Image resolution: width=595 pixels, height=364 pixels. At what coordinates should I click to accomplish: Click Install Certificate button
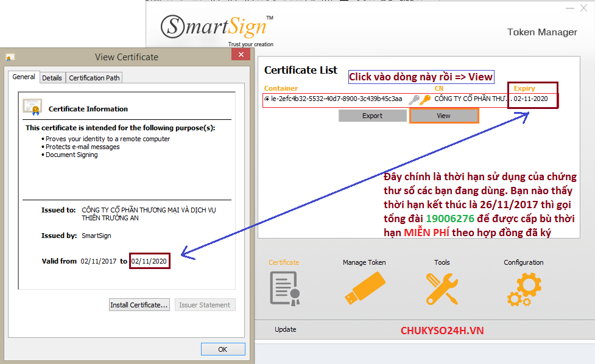(139, 305)
